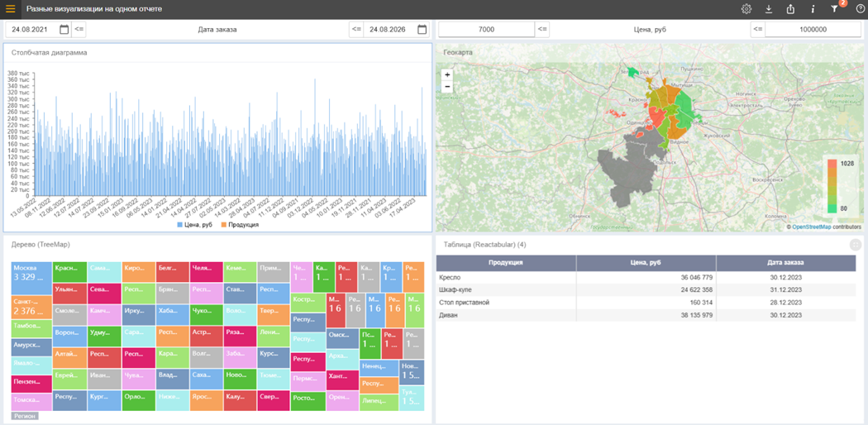Open calendar for end date 24.08.2026

click(x=422, y=29)
